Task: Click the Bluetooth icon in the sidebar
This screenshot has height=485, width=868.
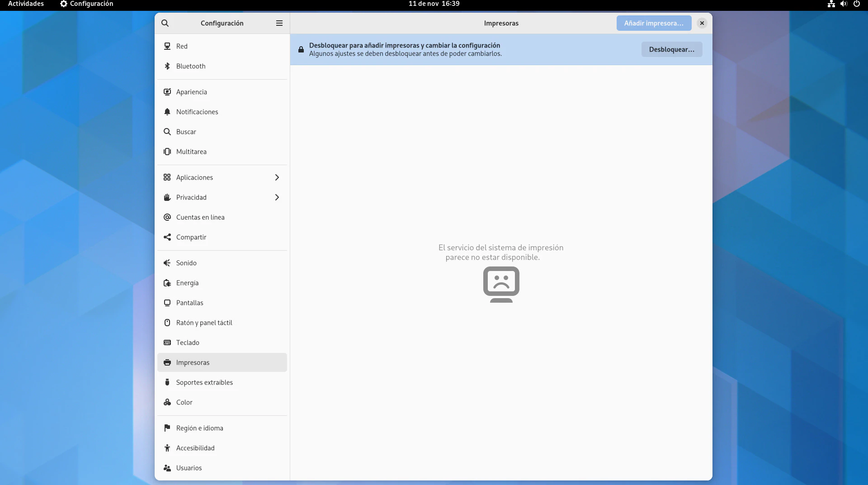Action: tap(167, 66)
